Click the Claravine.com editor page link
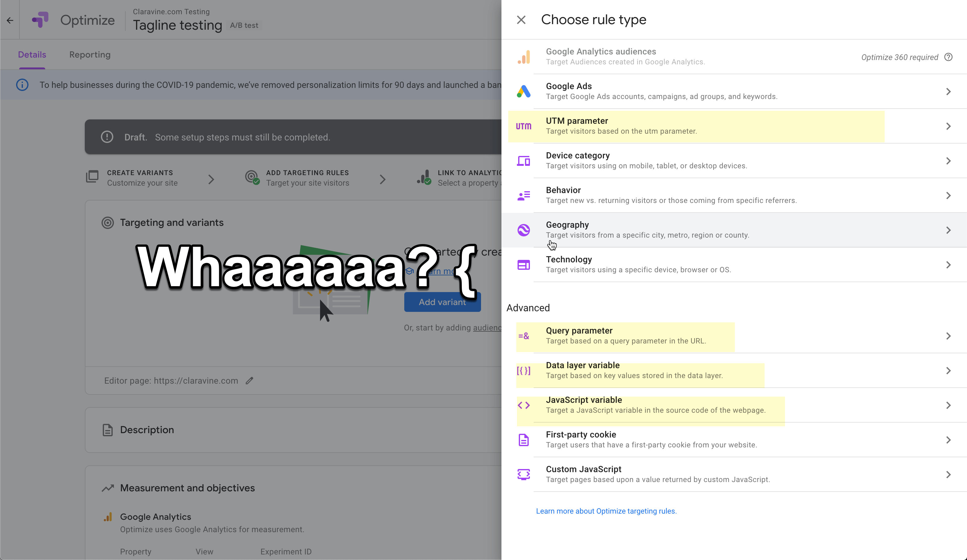 (195, 381)
